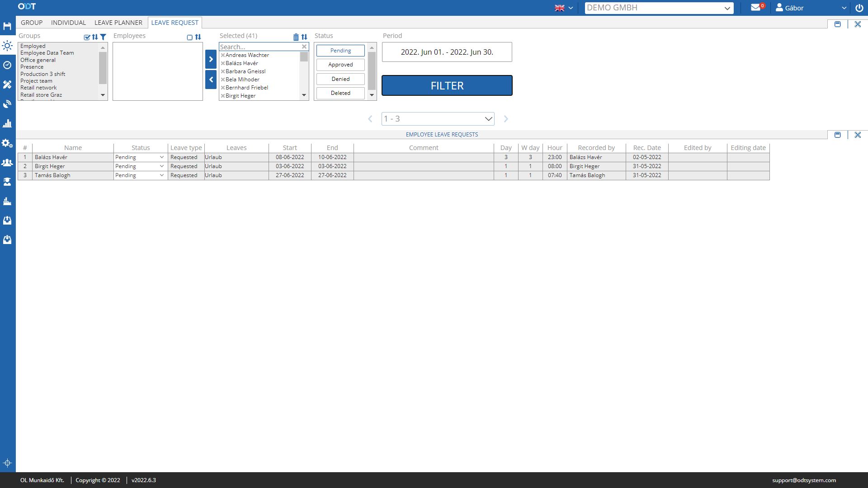The height and width of the screenshot is (488, 868).
Task: Open the page navigation dropdown 1-3
Action: click(438, 118)
